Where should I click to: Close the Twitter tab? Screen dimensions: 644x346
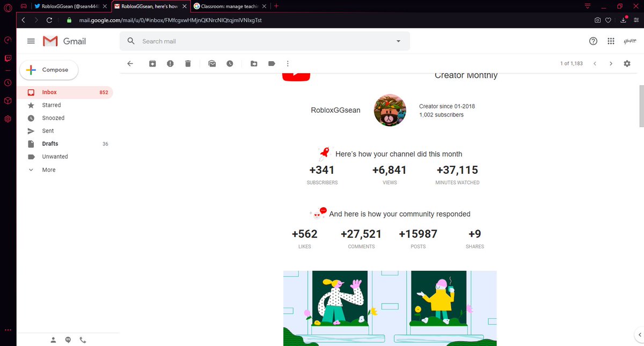coord(105,6)
